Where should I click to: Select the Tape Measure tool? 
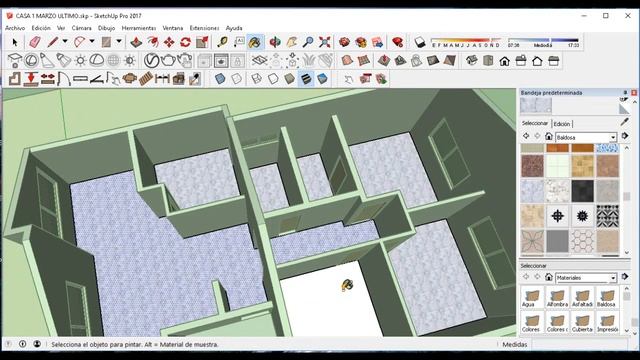(222, 42)
